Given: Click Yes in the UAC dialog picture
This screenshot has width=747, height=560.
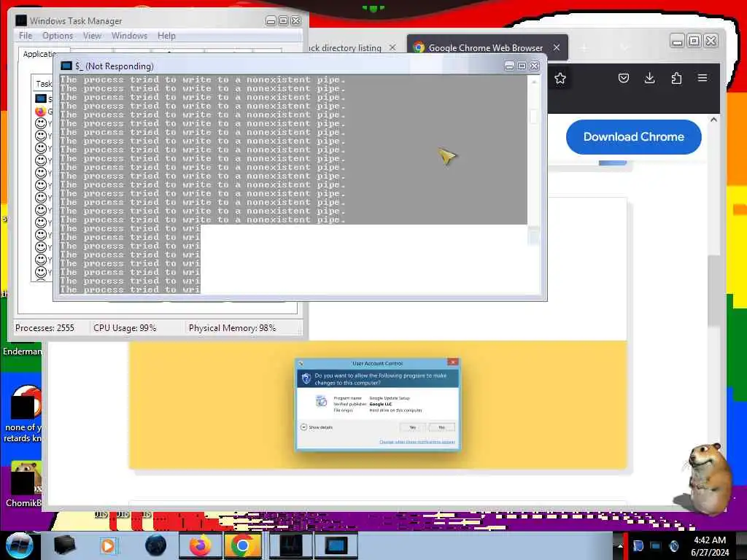Looking at the screenshot, I should tap(413, 427).
